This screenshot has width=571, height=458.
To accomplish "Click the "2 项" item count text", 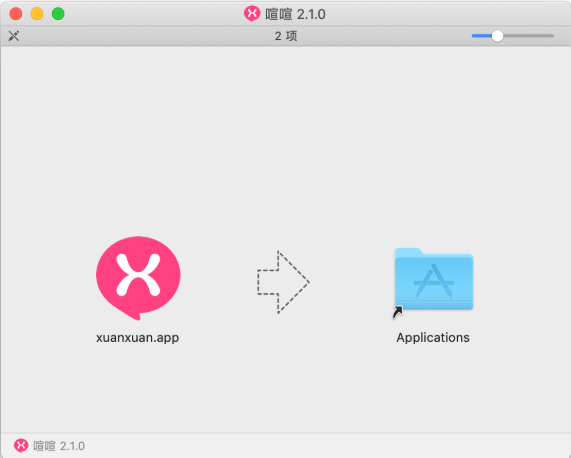I will 286,36.
